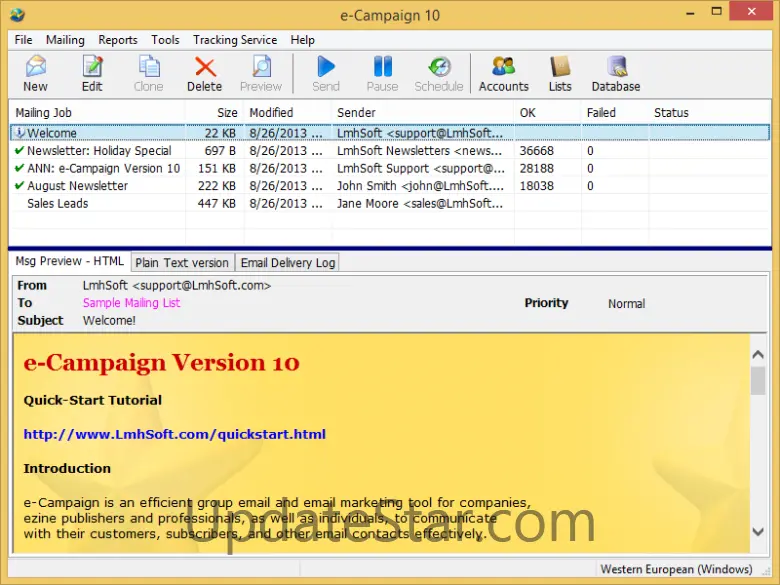Click the Quick-Start Tutorial heading
The image size is (780, 585).
click(x=93, y=400)
